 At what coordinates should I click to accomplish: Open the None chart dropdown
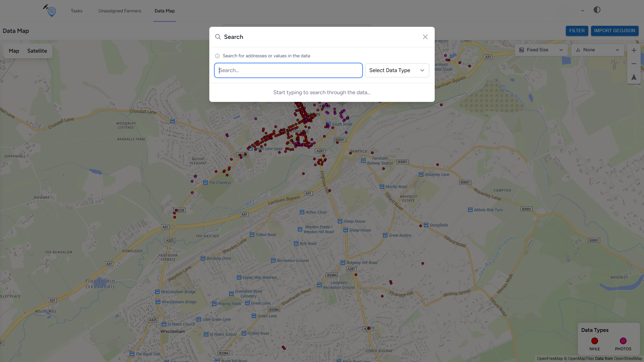click(597, 50)
